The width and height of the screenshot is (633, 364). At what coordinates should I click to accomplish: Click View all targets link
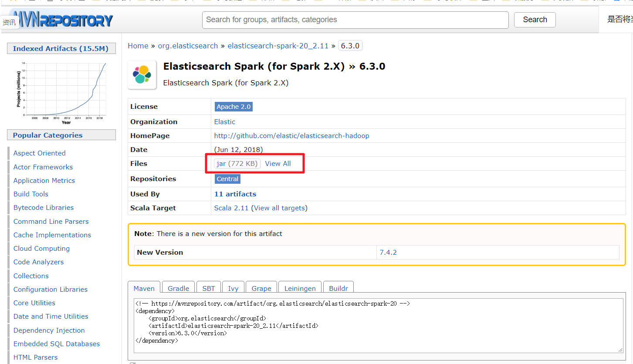tap(279, 208)
